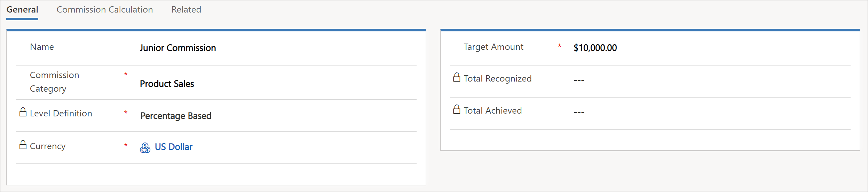This screenshot has width=868, height=192.
Task: Click the Commission Category label
Action: 55,82
